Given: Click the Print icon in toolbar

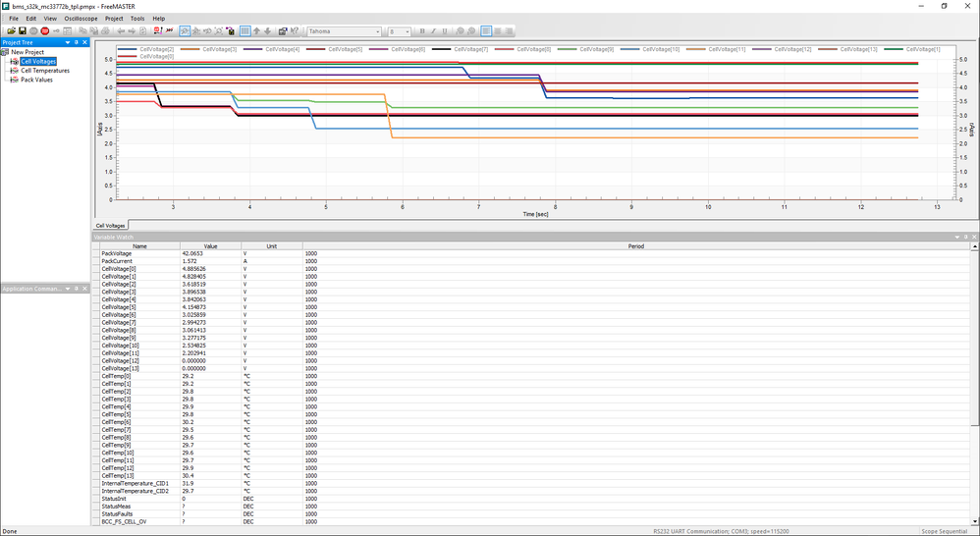Looking at the screenshot, I should click(x=105, y=30).
